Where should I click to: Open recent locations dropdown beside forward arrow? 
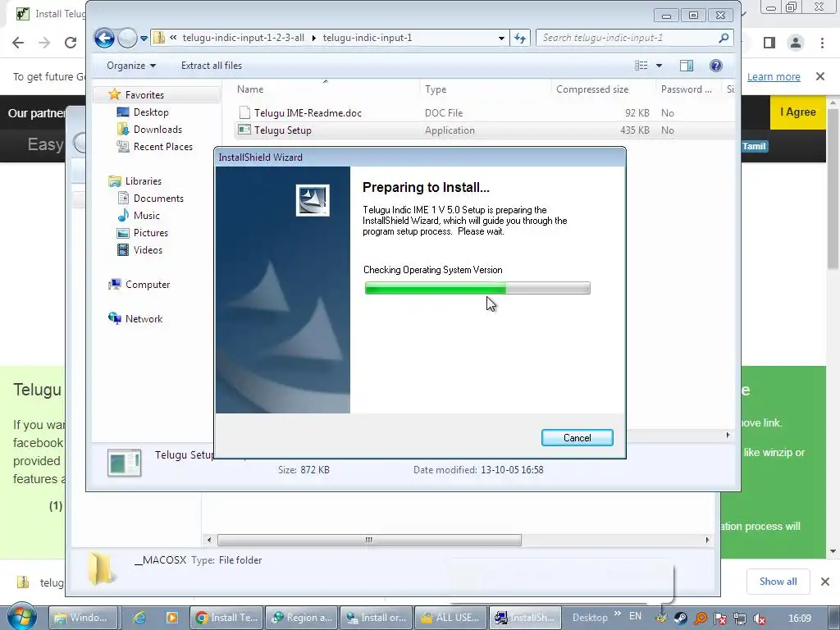(x=144, y=38)
